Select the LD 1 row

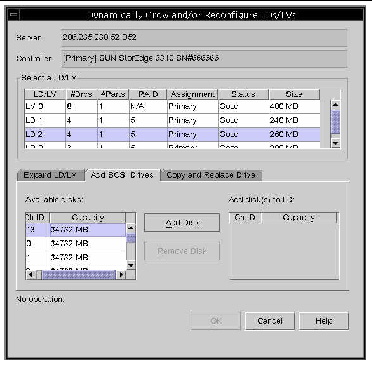click(172, 120)
